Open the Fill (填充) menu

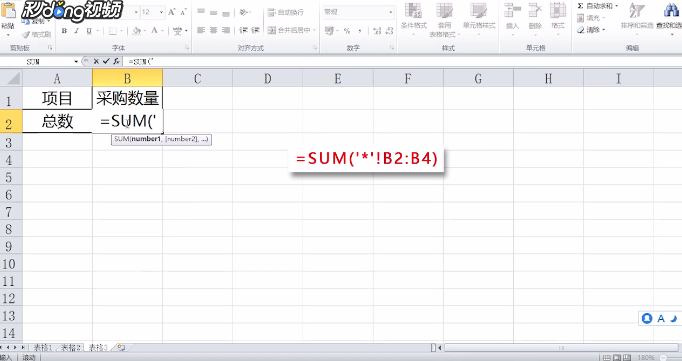(592, 18)
